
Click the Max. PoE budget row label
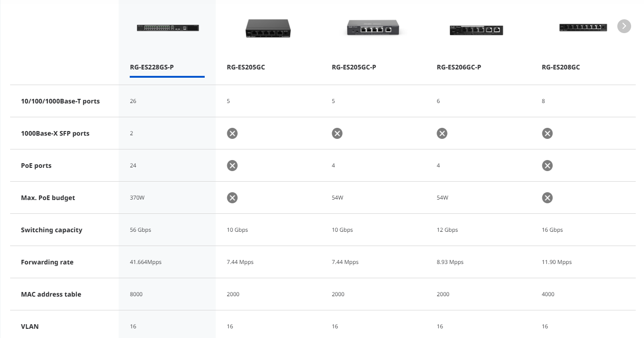click(x=48, y=198)
